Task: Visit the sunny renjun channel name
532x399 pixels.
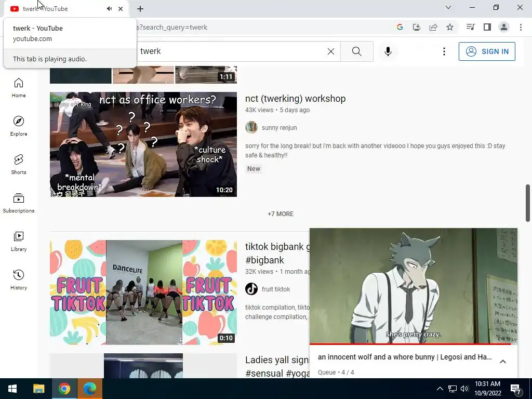Action: tap(279, 128)
